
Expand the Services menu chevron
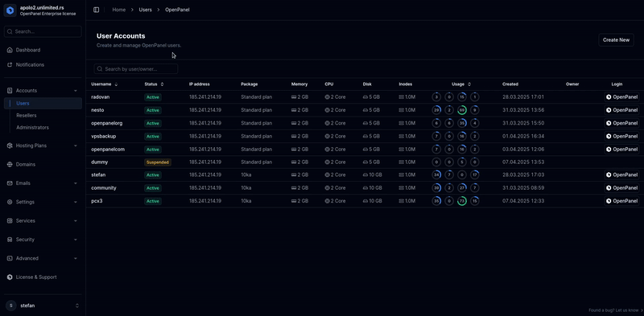click(76, 221)
